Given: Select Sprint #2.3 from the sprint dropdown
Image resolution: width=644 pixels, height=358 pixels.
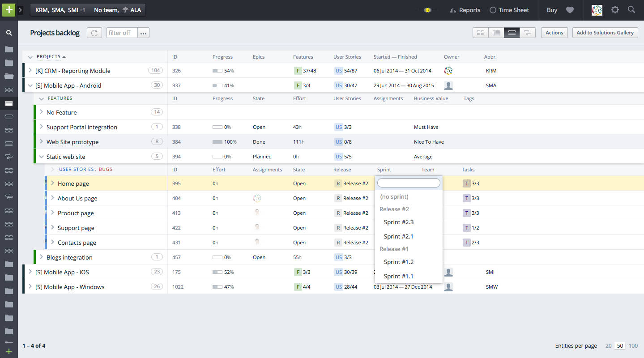Looking at the screenshot, I should point(398,222).
